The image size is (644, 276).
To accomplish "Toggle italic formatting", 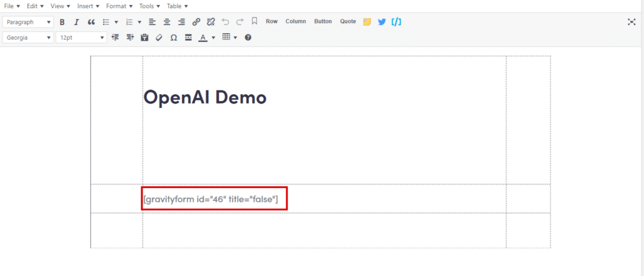I will pos(76,22).
